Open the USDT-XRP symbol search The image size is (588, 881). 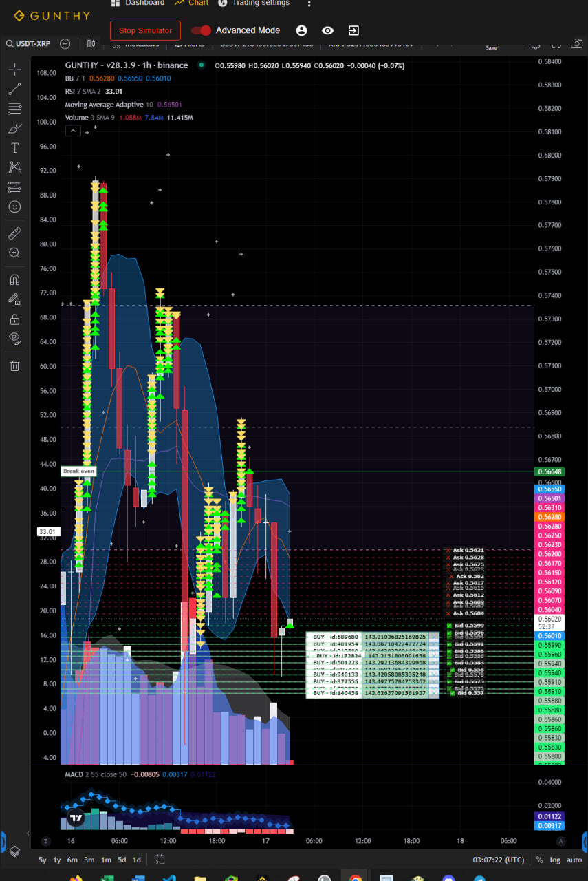pos(30,44)
